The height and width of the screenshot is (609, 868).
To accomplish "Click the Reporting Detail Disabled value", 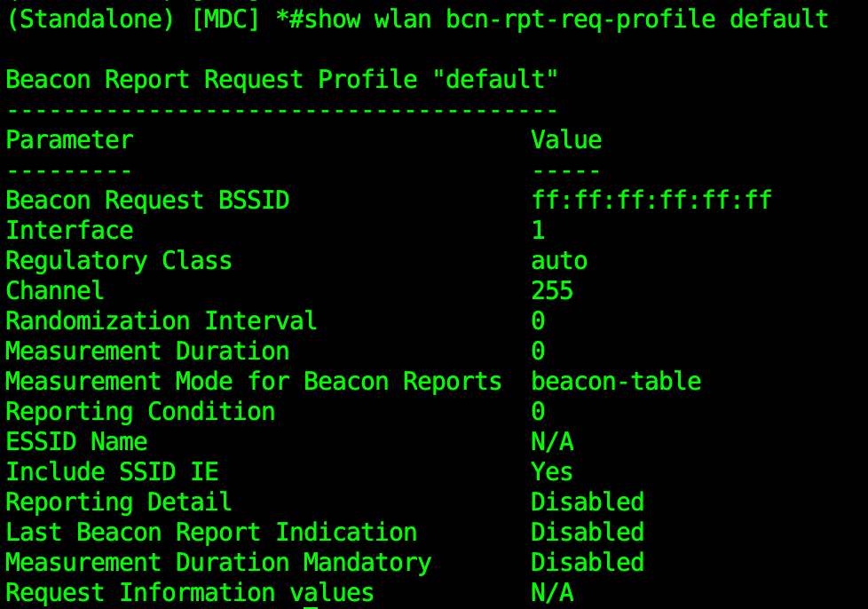I will pyautogui.click(x=588, y=502).
